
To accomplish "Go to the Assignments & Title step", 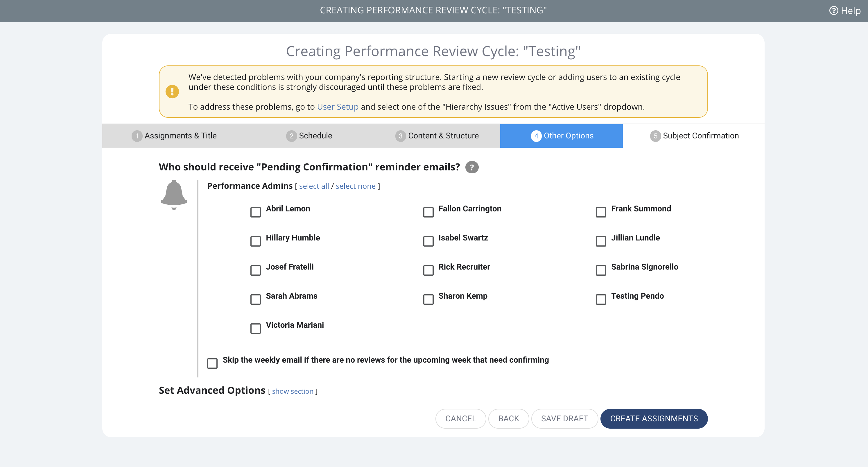I will tap(174, 136).
